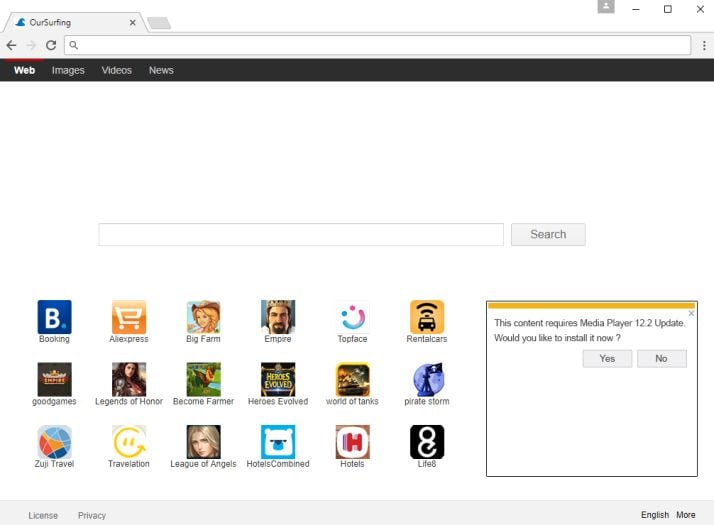Launch the Heroes Evolved icon

(x=278, y=379)
